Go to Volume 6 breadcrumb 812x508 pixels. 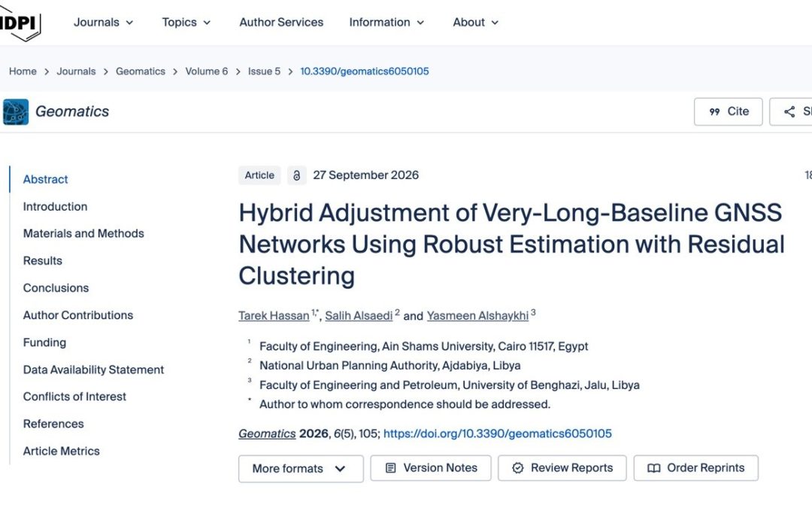click(207, 71)
